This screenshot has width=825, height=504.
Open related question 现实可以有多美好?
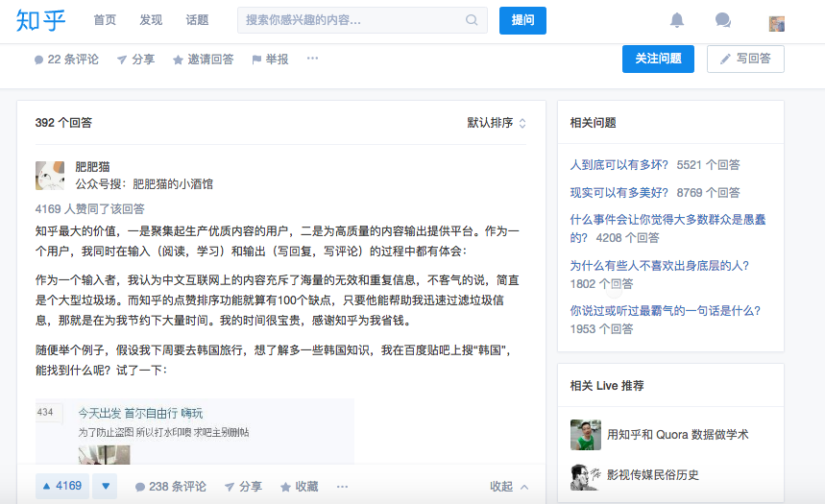click(619, 193)
